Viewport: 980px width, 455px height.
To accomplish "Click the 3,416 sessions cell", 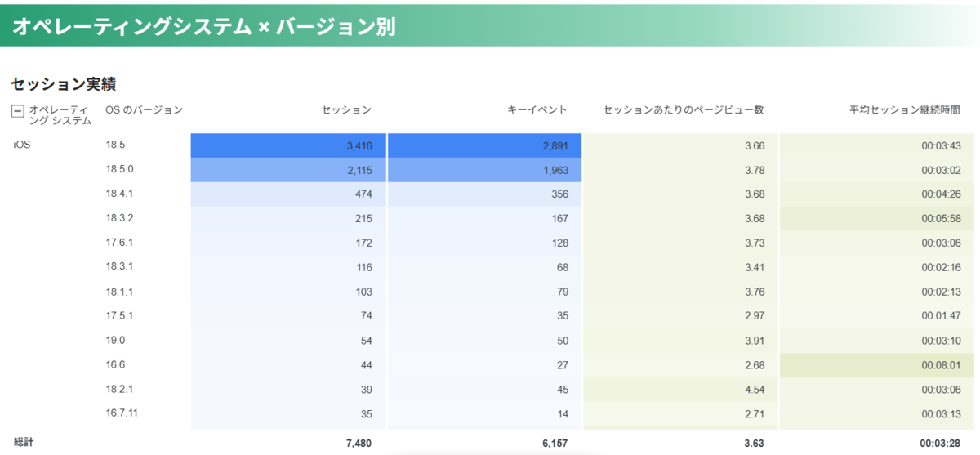I will coord(288,145).
